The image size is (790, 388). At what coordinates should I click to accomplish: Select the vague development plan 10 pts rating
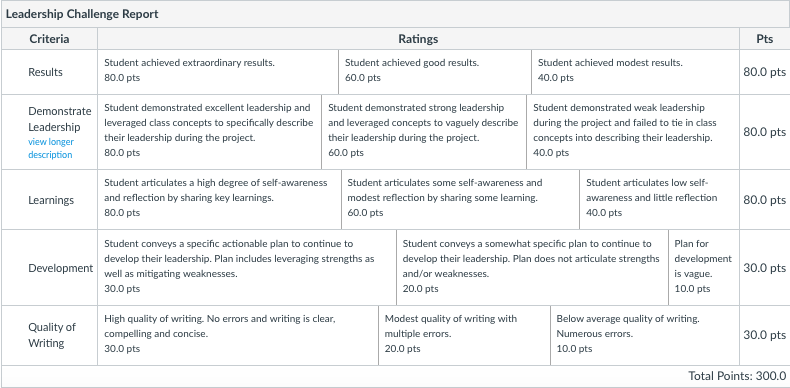pos(704,268)
